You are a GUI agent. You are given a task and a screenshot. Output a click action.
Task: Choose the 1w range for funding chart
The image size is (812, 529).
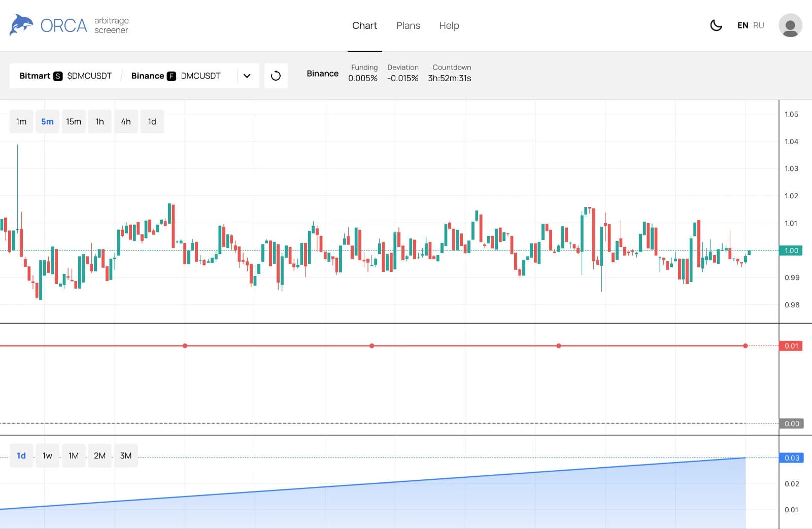point(47,455)
